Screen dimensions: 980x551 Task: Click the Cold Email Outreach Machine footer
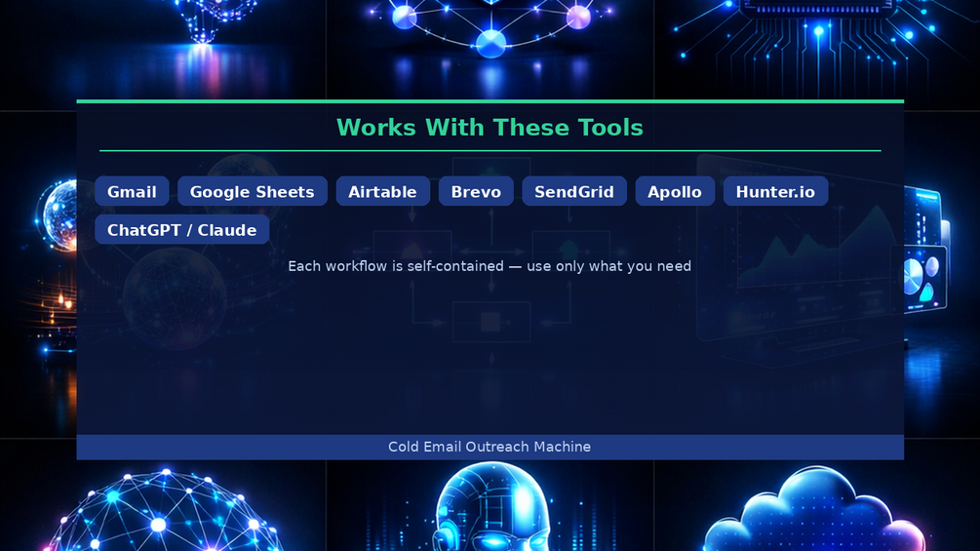point(490,447)
